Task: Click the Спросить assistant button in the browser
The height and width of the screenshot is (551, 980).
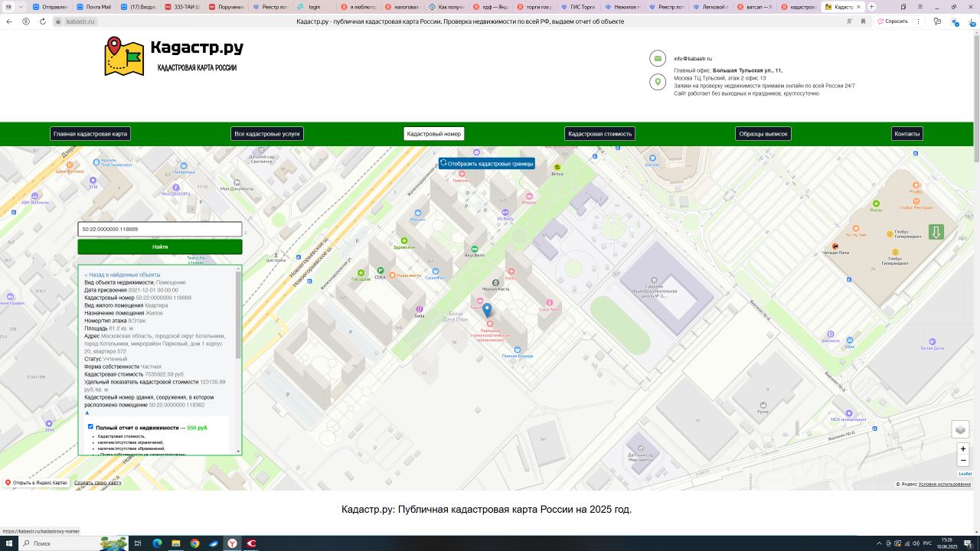Action: coord(893,21)
